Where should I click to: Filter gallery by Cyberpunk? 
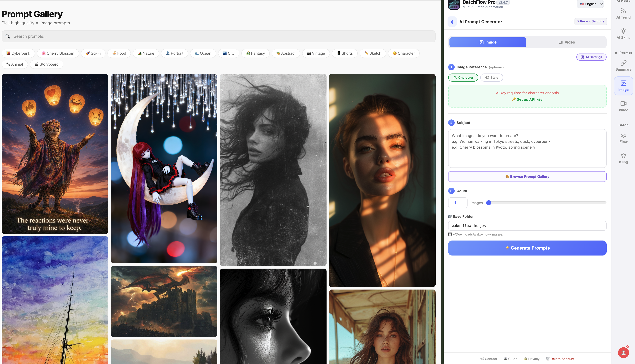click(18, 53)
